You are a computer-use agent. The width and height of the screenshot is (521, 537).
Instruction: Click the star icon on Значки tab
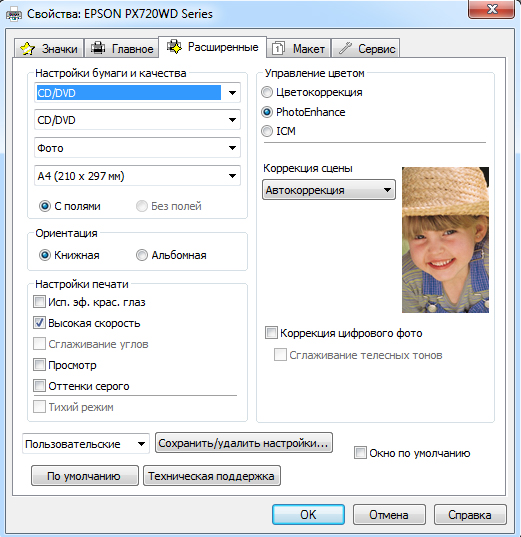27,48
